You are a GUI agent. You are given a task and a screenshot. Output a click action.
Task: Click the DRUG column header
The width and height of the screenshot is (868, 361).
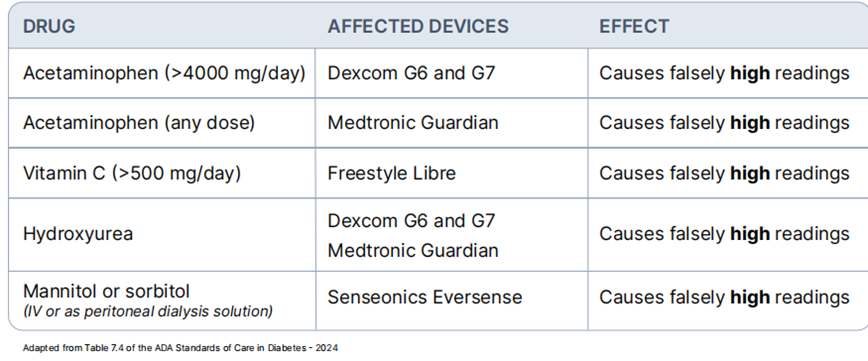click(49, 26)
